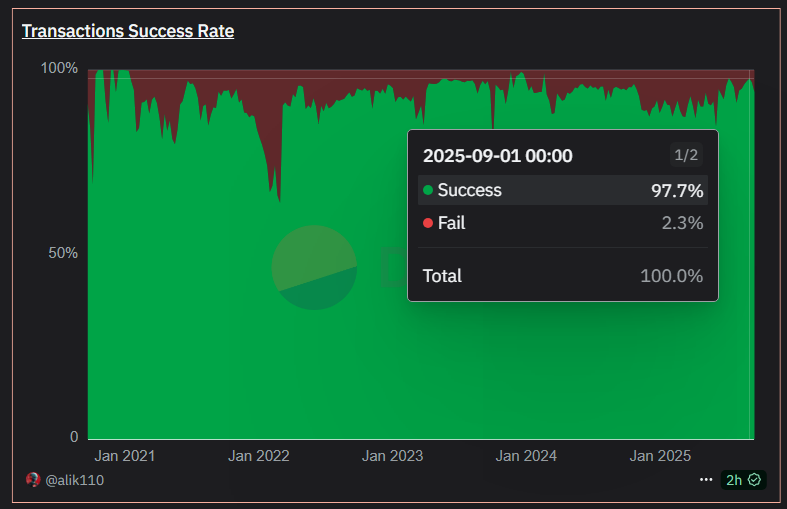This screenshot has width=787, height=509.
Task: Click the 2025-09-01 00:00 tooltip date
Action: pos(497,156)
